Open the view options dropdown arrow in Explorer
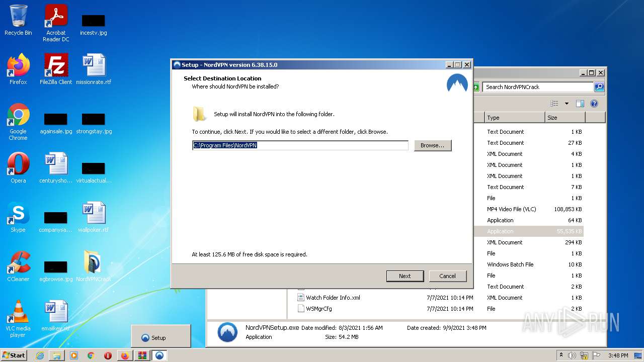This screenshot has height=362, width=644. (x=567, y=104)
